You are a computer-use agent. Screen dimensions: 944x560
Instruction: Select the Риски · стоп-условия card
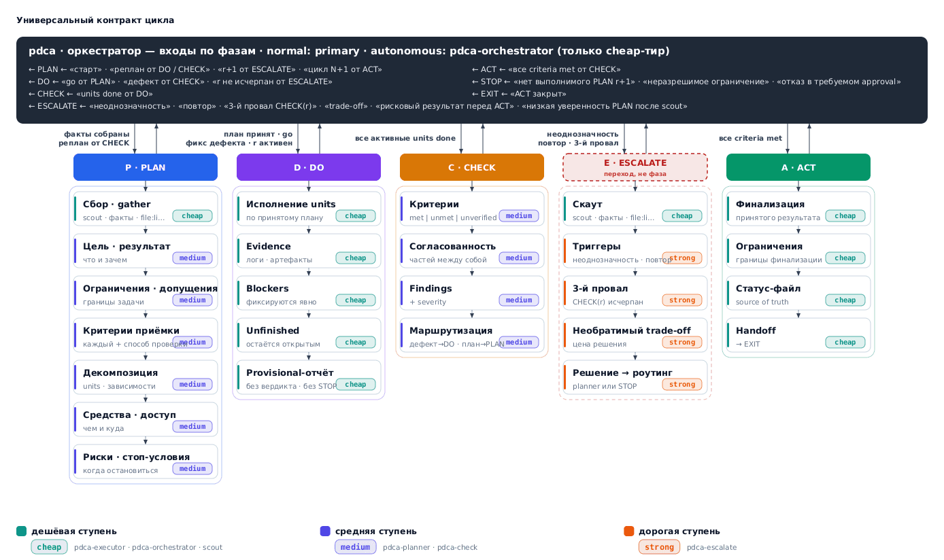pos(146,461)
